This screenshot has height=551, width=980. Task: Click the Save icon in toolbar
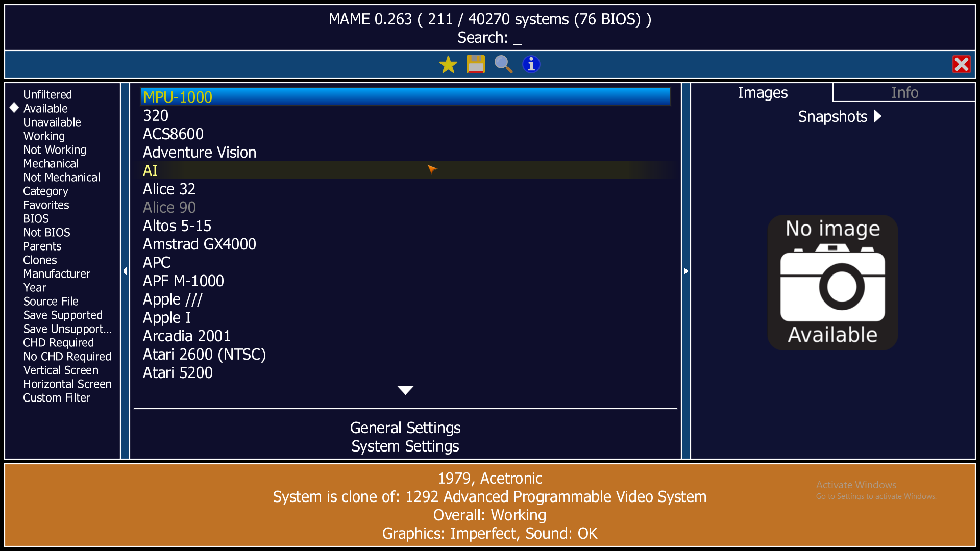point(476,63)
